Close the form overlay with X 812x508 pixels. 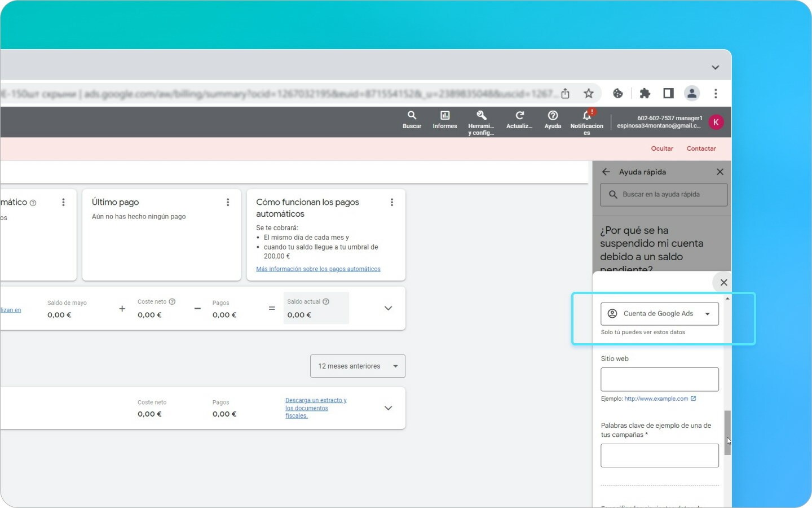(x=723, y=282)
